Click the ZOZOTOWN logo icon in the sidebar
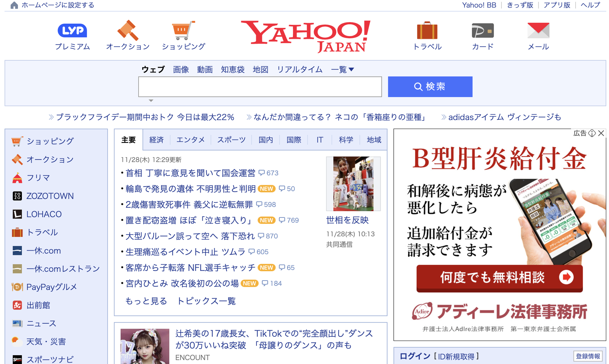Viewport: 609px width, 364px height. (17, 196)
